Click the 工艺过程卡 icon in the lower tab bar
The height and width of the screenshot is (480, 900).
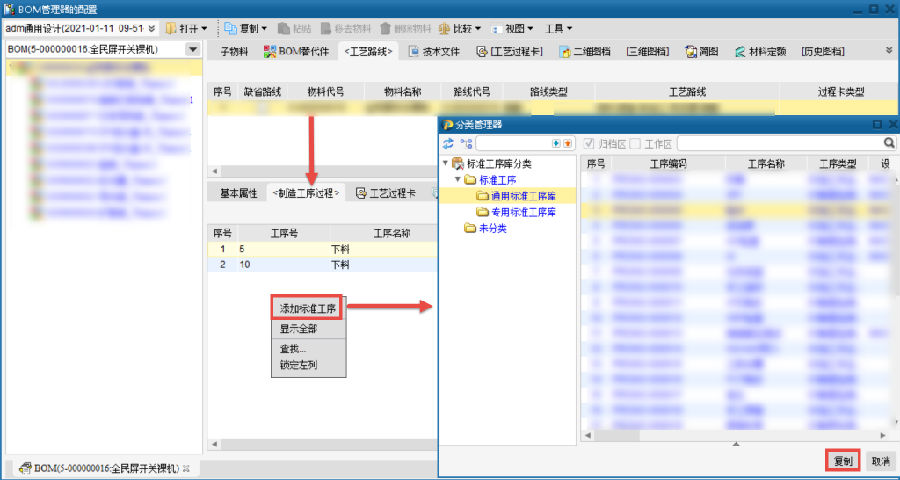361,193
